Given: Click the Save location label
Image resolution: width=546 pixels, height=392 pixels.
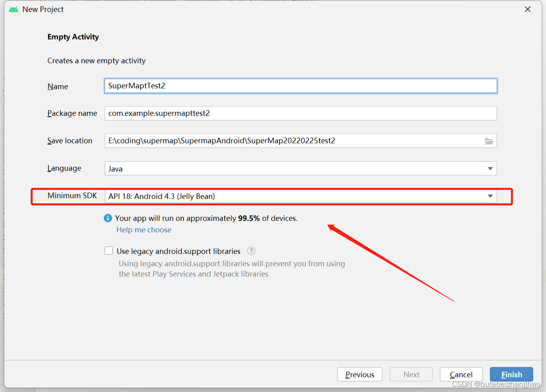Looking at the screenshot, I should click(70, 141).
